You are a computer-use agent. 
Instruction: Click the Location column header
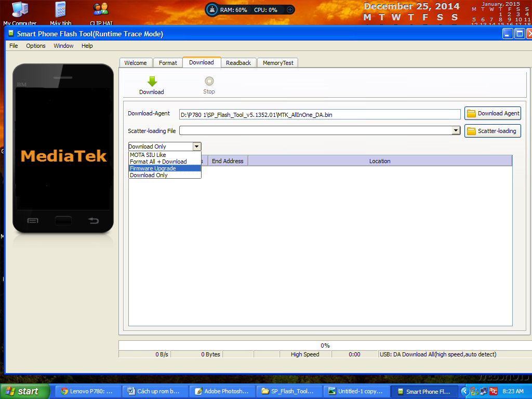(380, 161)
